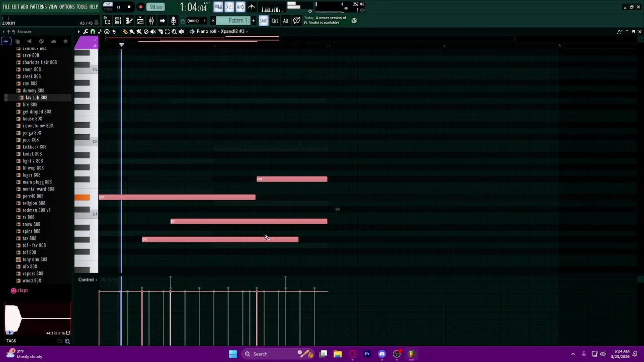Choose the Select tool in piano roll toolbar
Image resolution: width=644 pixels, height=362 pixels.
coord(167,32)
